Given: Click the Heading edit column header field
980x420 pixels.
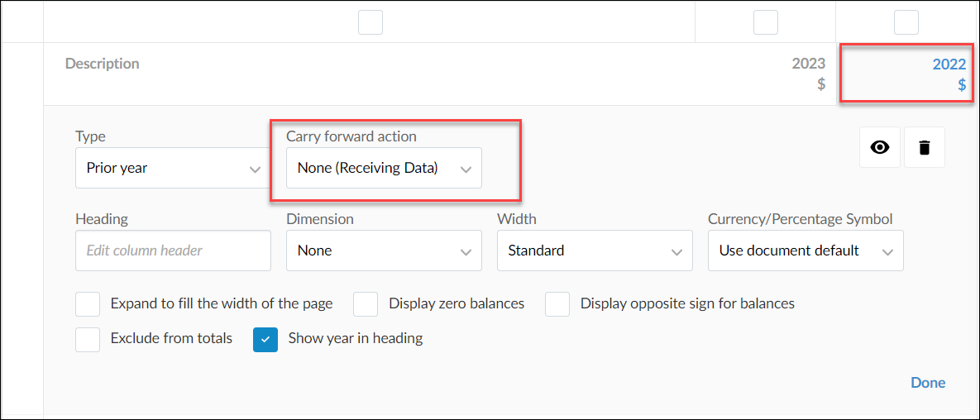Looking at the screenshot, I should coord(173,251).
